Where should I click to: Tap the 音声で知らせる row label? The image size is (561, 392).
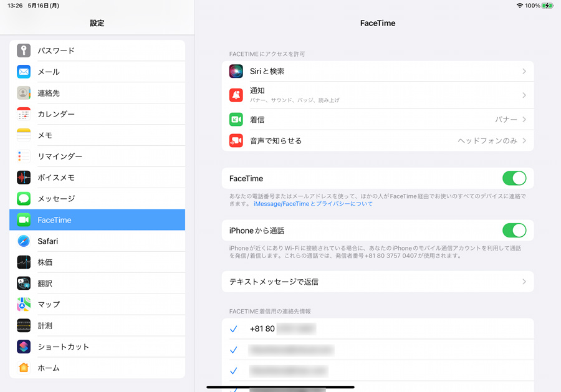[x=276, y=141]
